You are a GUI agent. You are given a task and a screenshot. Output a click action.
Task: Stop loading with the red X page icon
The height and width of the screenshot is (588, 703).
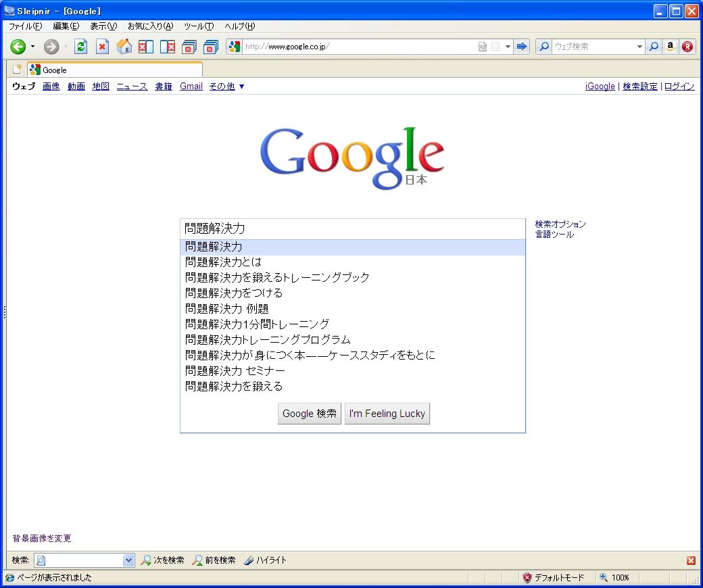[x=103, y=47]
